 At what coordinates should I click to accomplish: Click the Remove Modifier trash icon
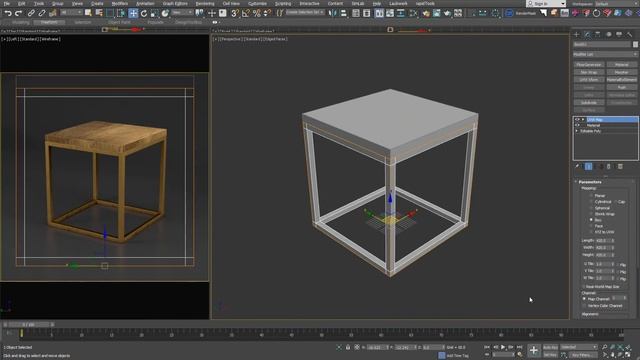[x=609, y=167]
